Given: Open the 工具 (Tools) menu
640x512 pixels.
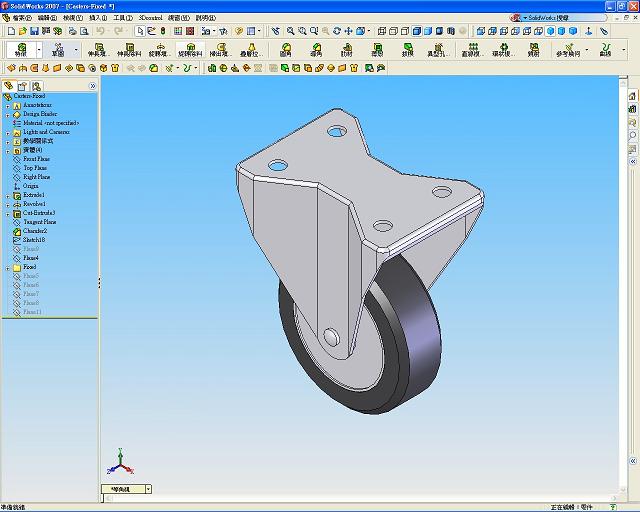Looking at the screenshot, I should point(123,18).
